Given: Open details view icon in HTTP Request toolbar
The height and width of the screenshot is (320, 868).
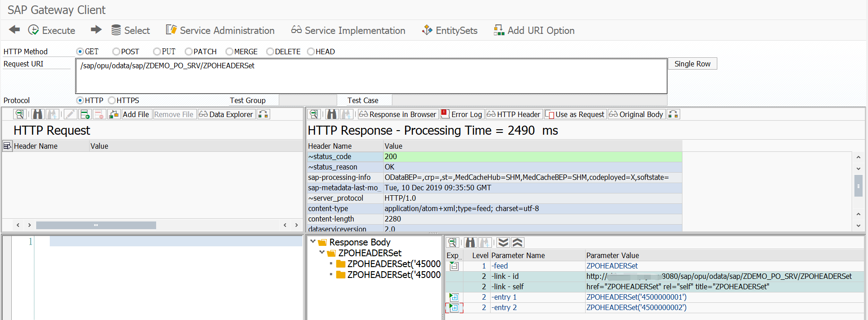Looking at the screenshot, I should coord(19,114).
